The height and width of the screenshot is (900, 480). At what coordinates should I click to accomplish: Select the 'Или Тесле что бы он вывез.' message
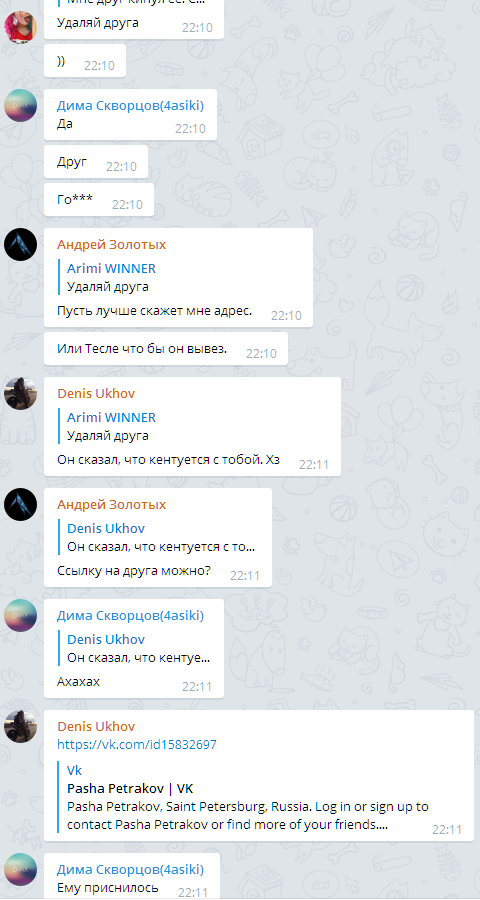pyautogui.click(x=166, y=348)
